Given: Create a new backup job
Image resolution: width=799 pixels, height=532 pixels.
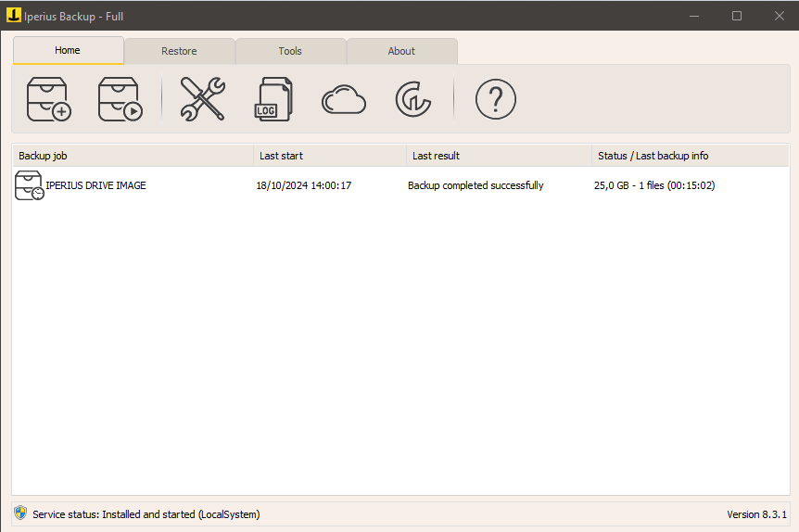Looking at the screenshot, I should 48,99.
